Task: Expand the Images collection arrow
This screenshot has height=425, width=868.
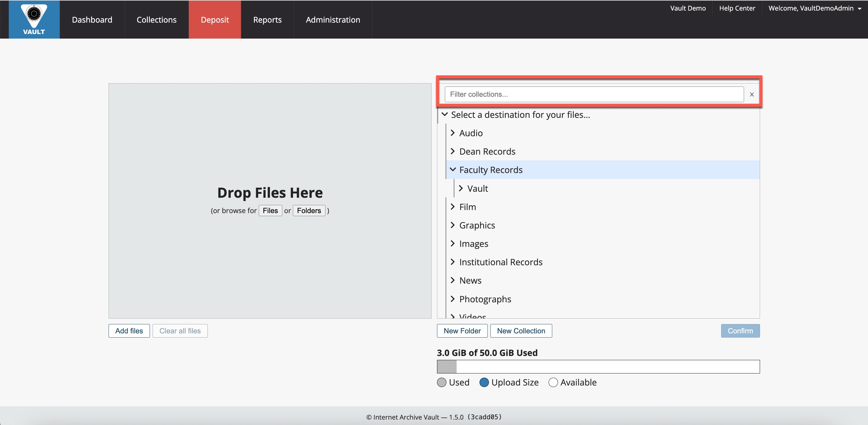Action: [452, 244]
